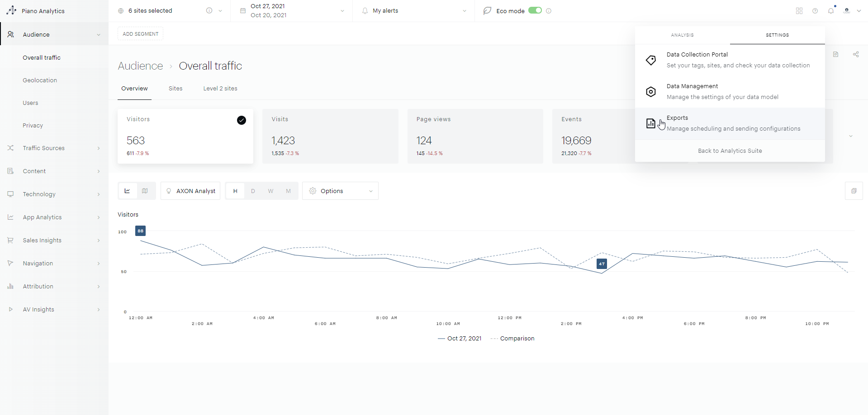The image size is (868, 415).
Task: Open the apps grid icon
Action: (799, 11)
